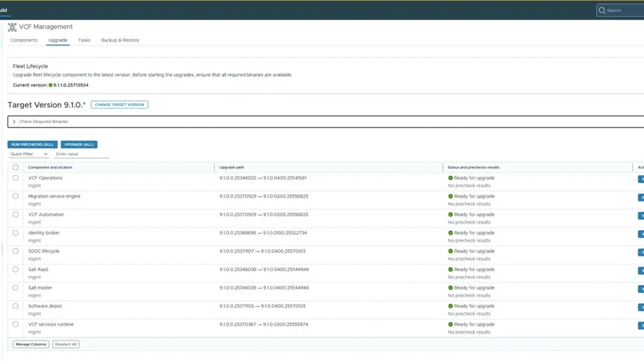Click the VCF Automation component name
The height and width of the screenshot is (362, 644).
tap(46, 215)
